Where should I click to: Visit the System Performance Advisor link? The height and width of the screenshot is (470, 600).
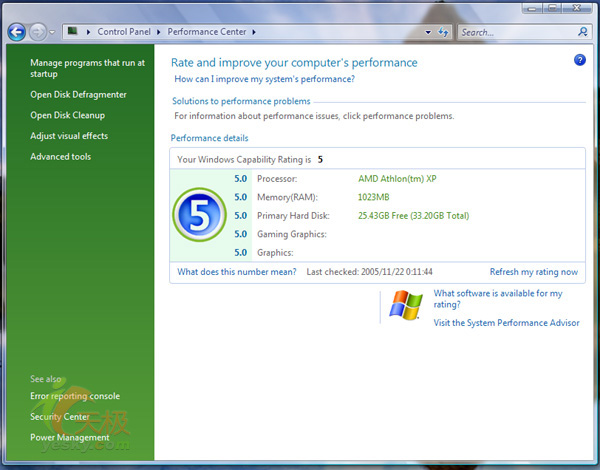coord(506,323)
